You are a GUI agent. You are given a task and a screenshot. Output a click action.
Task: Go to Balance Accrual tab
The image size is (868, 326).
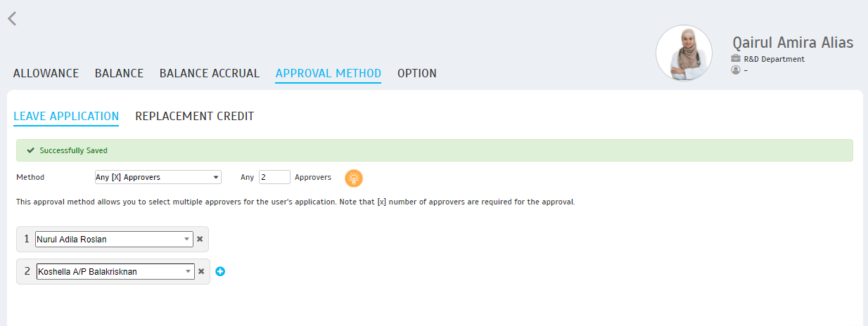click(x=209, y=73)
